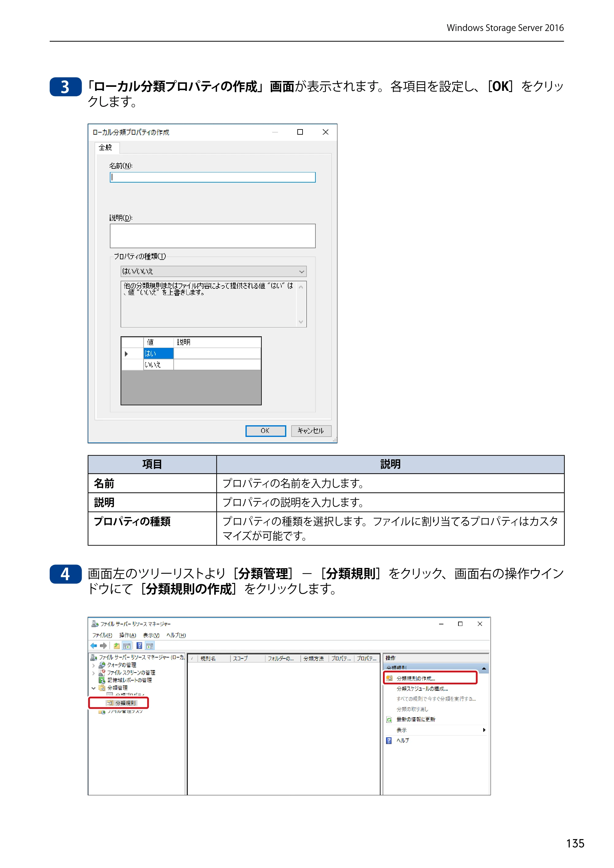Click the Back arrow toolbar icon

point(93,646)
